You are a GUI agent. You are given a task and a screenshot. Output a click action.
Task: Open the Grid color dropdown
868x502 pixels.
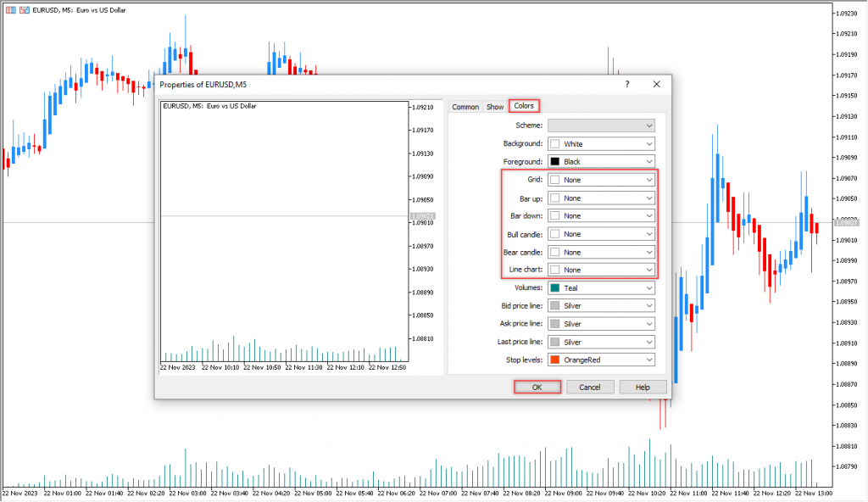click(602, 180)
